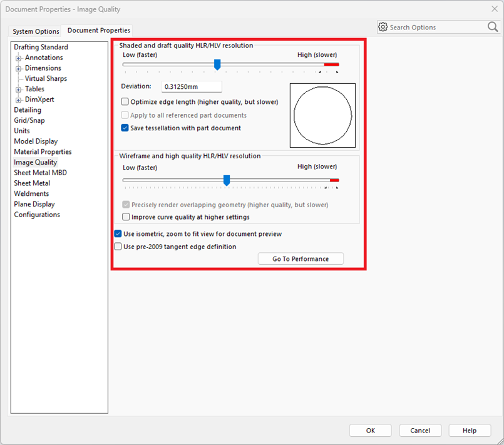Click the gear icon in Search Options
The width and height of the screenshot is (504, 445).
click(383, 27)
